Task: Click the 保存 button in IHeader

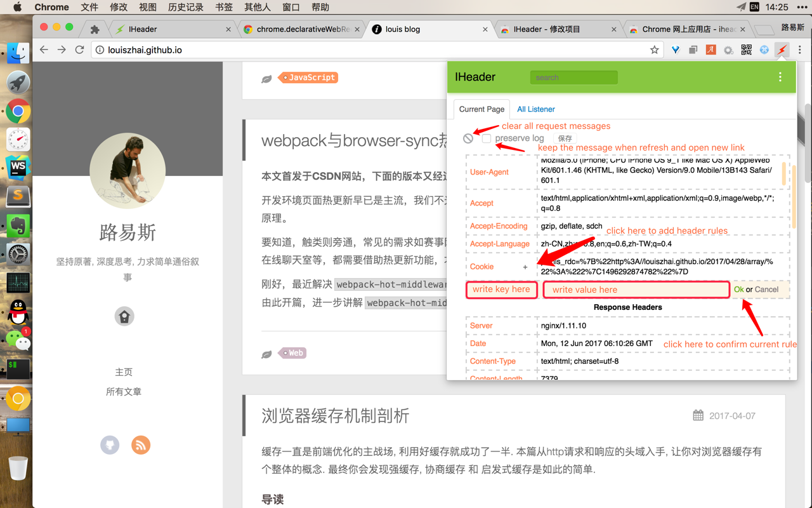Action: [565, 138]
